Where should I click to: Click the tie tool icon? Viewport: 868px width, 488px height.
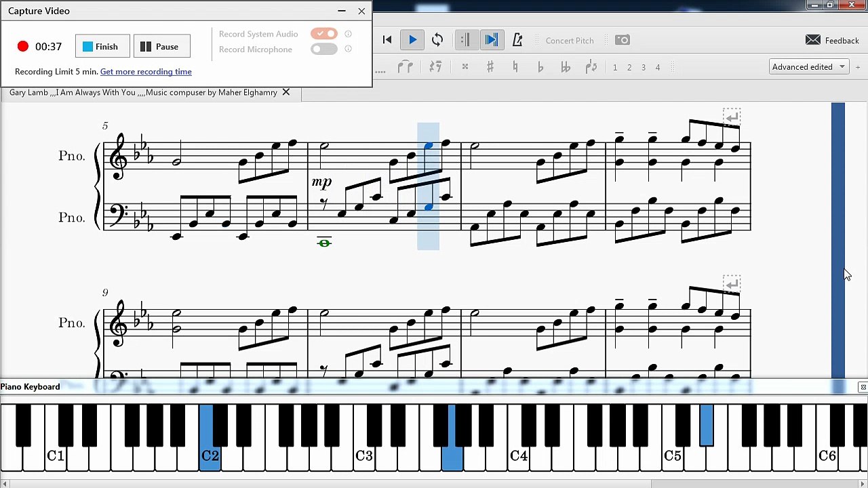coord(406,67)
